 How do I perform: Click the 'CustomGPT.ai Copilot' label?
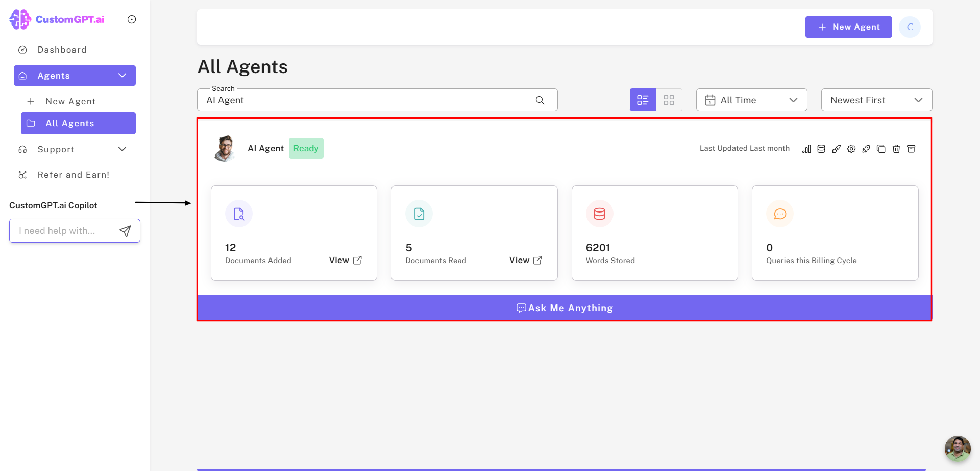53,205
